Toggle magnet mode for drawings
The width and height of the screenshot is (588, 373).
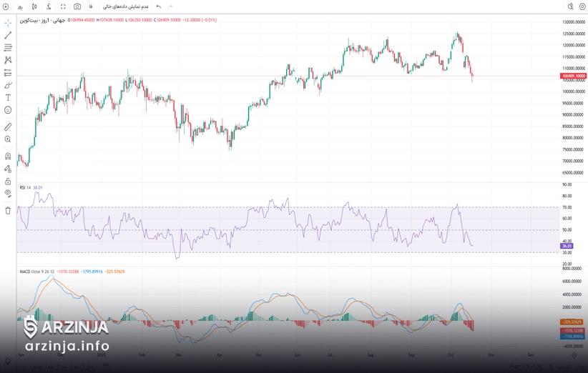8,156
